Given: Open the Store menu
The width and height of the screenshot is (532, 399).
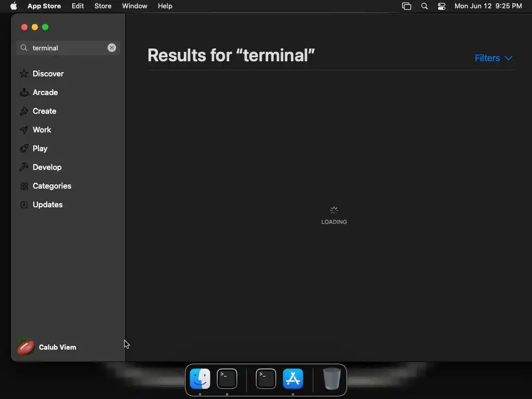Looking at the screenshot, I should (103, 6).
